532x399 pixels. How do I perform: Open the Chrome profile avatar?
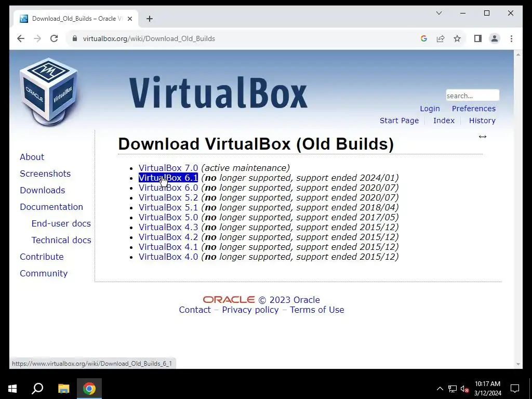tap(495, 38)
